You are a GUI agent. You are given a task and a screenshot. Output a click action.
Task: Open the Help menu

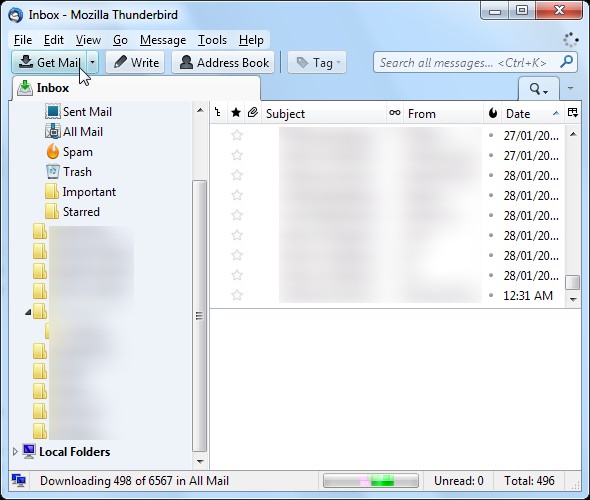tap(251, 40)
